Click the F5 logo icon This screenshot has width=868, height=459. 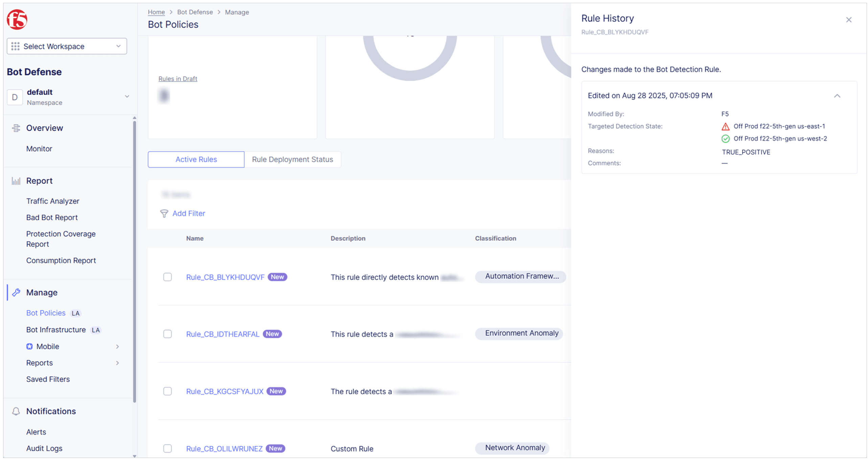[17, 19]
